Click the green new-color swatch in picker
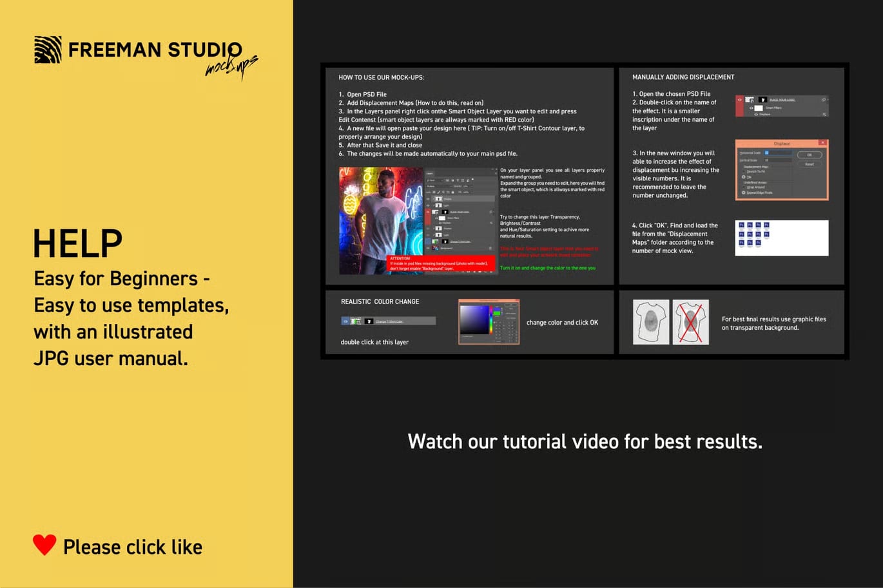The height and width of the screenshot is (588, 883). tap(497, 313)
